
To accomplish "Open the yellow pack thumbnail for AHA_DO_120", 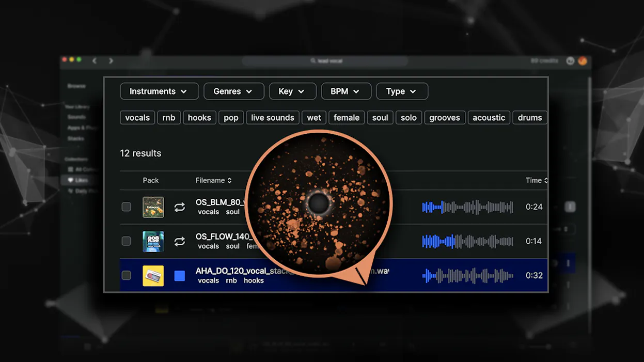I will click(x=153, y=276).
